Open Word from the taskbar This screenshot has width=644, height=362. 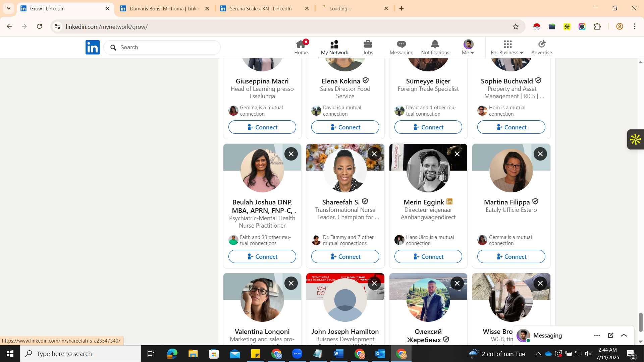(x=339, y=354)
